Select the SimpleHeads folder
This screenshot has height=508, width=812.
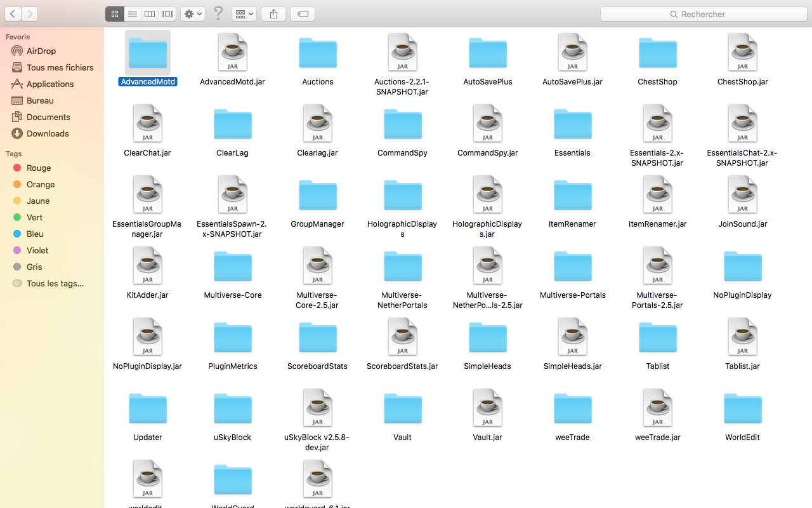click(488, 337)
